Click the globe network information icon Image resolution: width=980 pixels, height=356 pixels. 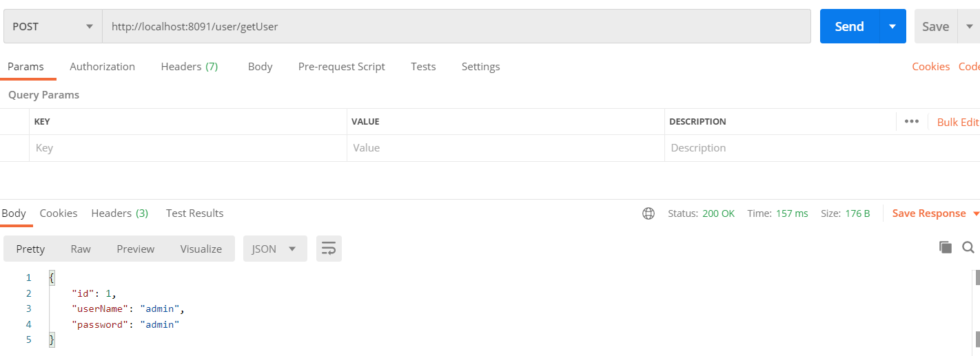(648, 213)
